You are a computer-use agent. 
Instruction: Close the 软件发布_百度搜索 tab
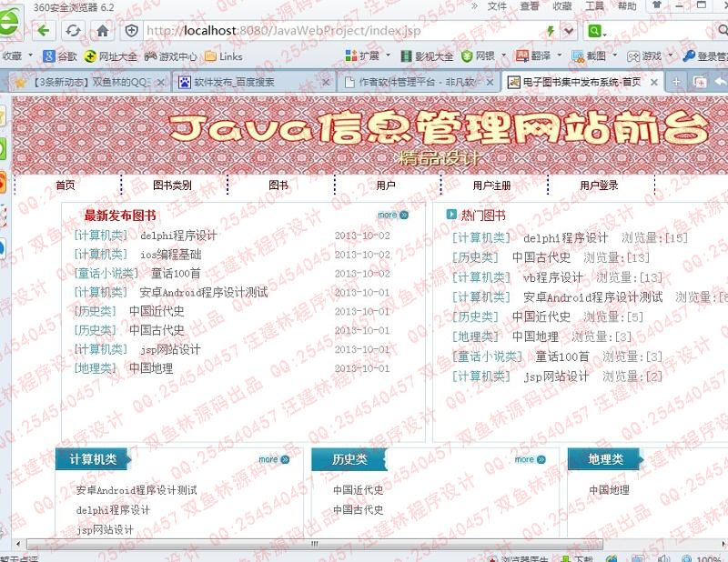click(326, 83)
